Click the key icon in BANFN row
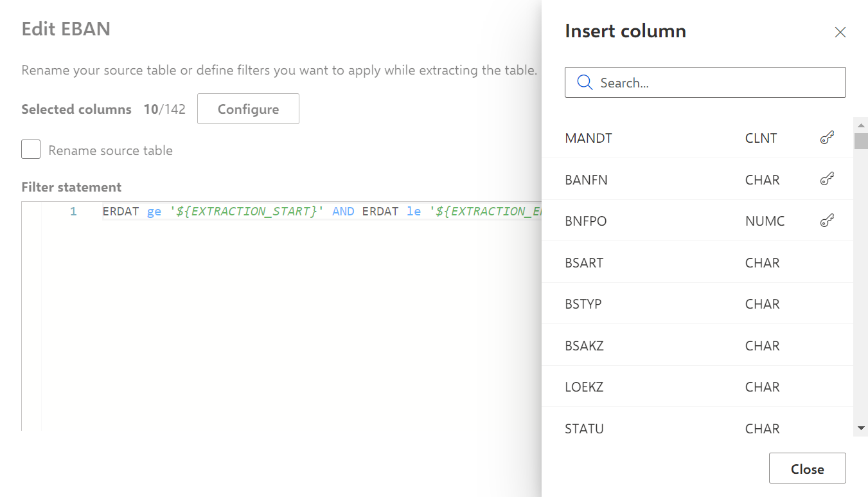The image size is (868, 497). (827, 179)
